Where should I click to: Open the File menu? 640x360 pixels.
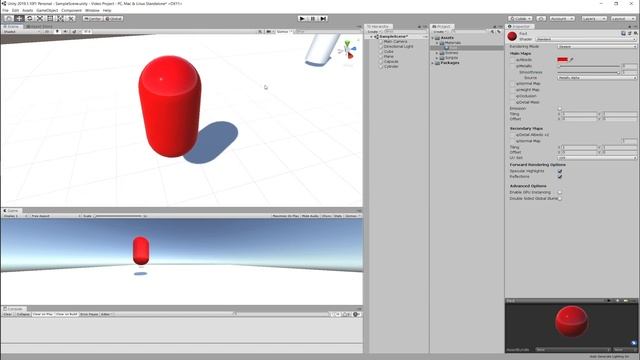click(6, 10)
